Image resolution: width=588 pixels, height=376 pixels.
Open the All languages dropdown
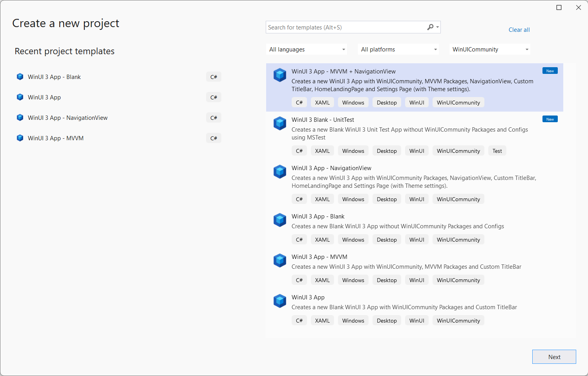click(x=307, y=50)
